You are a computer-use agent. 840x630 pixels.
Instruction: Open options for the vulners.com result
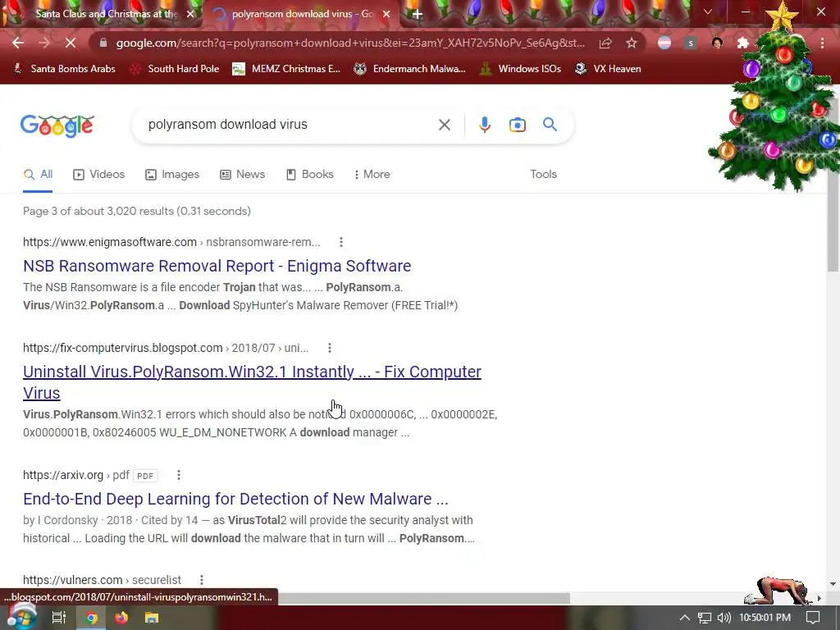pos(202,580)
